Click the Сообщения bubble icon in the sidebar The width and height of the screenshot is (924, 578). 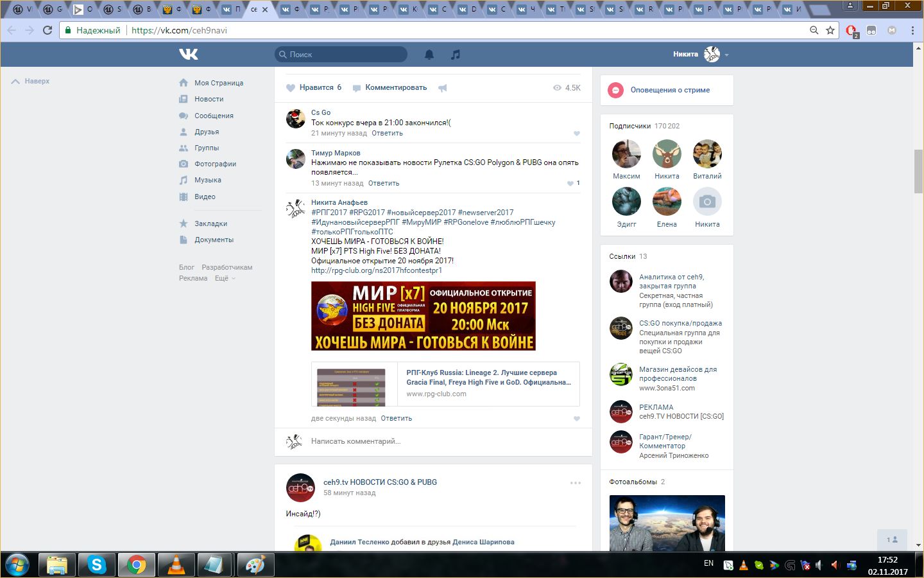point(184,116)
